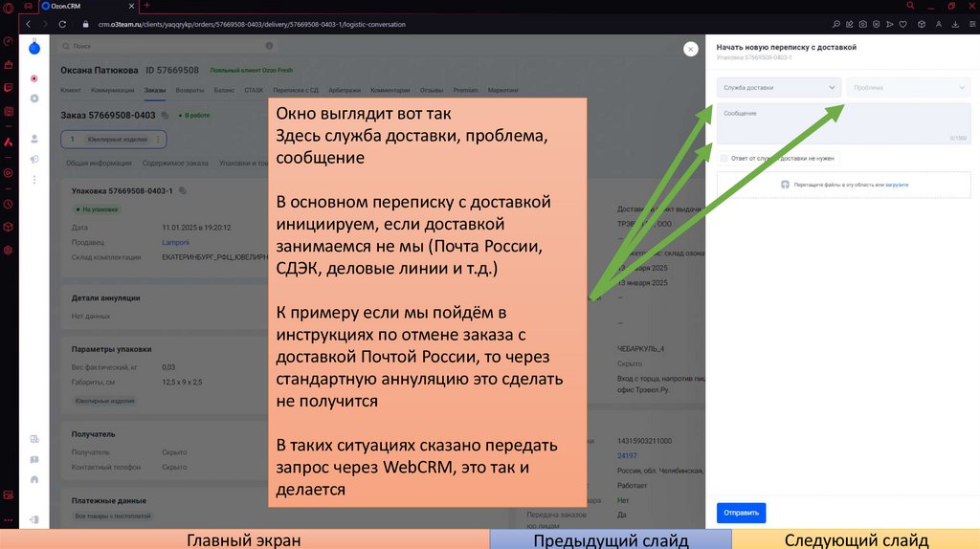Viewport: 980px width, 549px height.
Task: Click the send flow arrow icon in browser toolbar
Action: 889,24
